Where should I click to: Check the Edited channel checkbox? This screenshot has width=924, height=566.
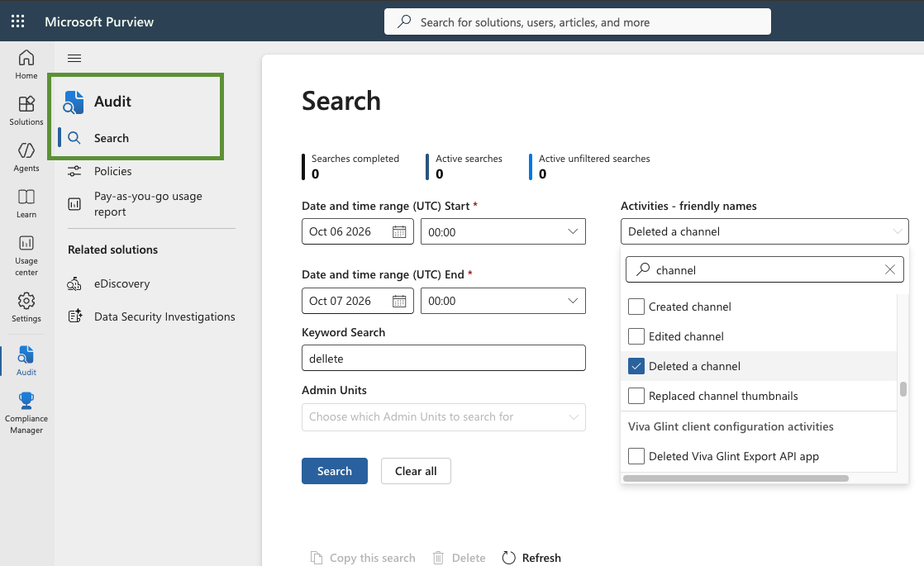tap(636, 336)
